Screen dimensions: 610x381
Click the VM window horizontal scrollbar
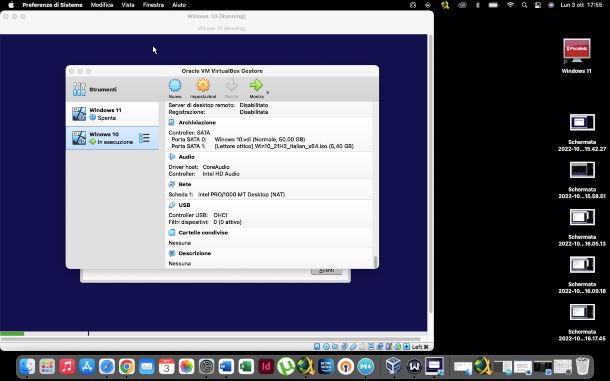(x=210, y=339)
